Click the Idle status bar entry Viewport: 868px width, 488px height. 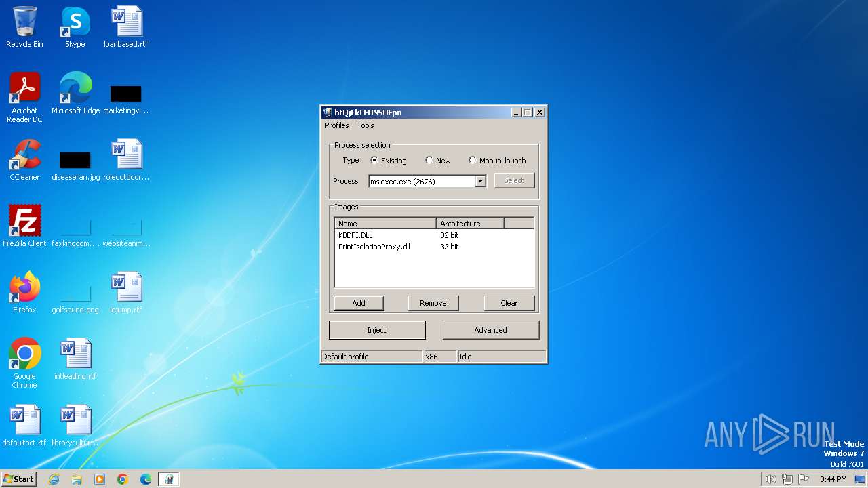coord(502,357)
